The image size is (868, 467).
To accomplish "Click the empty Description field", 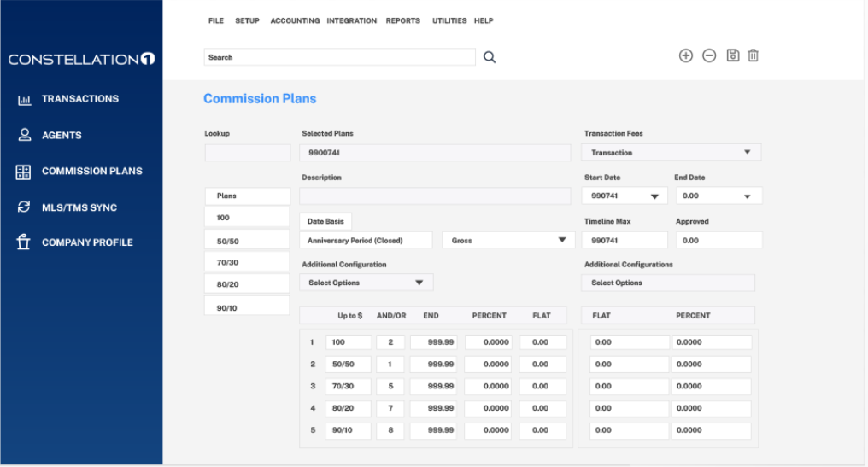I will pos(435,196).
